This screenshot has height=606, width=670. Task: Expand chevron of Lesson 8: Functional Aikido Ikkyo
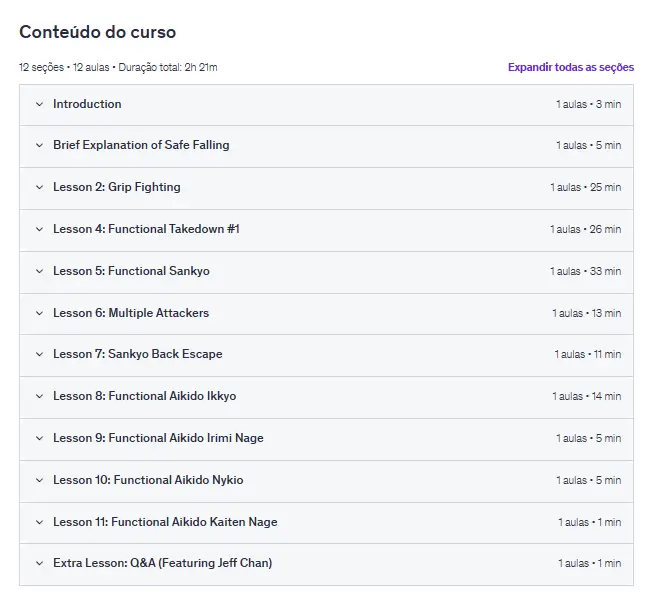click(39, 397)
